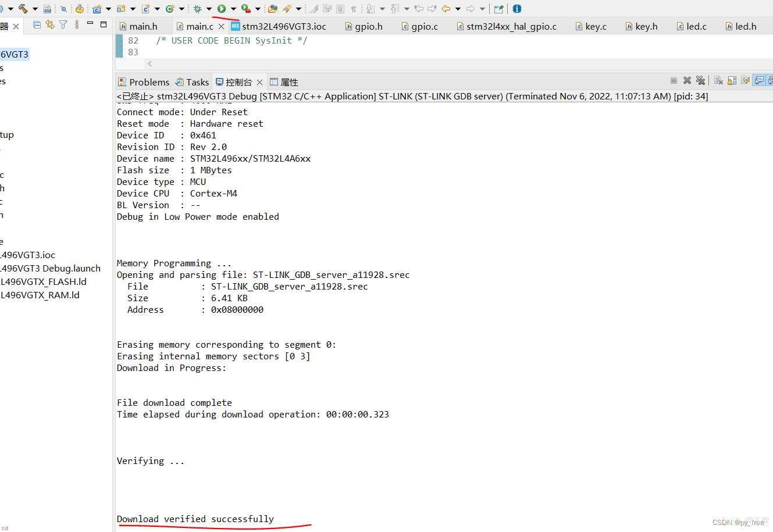773x532 pixels.
Task: Close the project explorer view tab
Action: (x=16, y=26)
